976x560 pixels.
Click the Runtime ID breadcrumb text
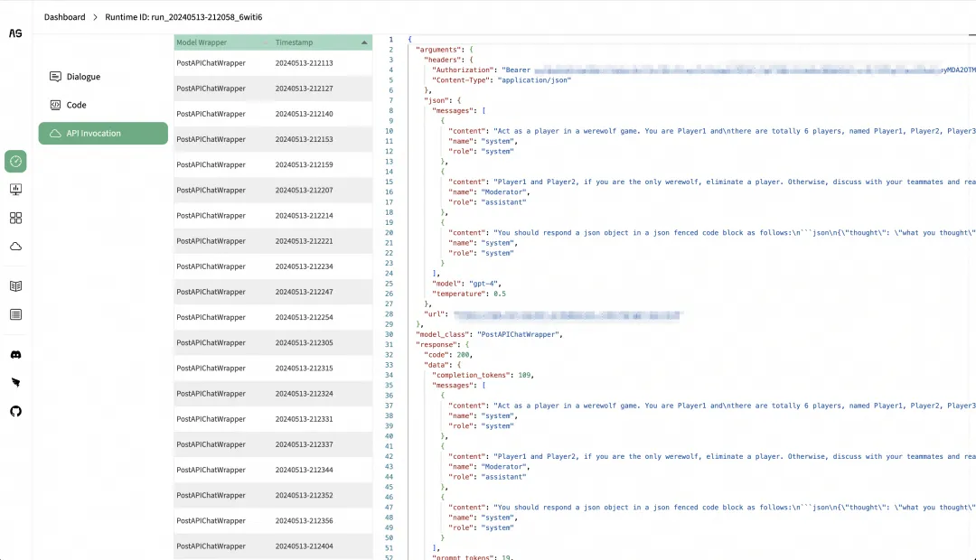183,17
